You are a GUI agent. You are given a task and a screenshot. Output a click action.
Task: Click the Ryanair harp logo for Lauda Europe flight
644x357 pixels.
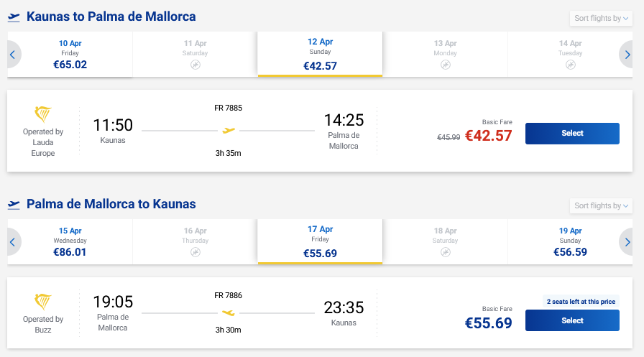click(43, 114)
